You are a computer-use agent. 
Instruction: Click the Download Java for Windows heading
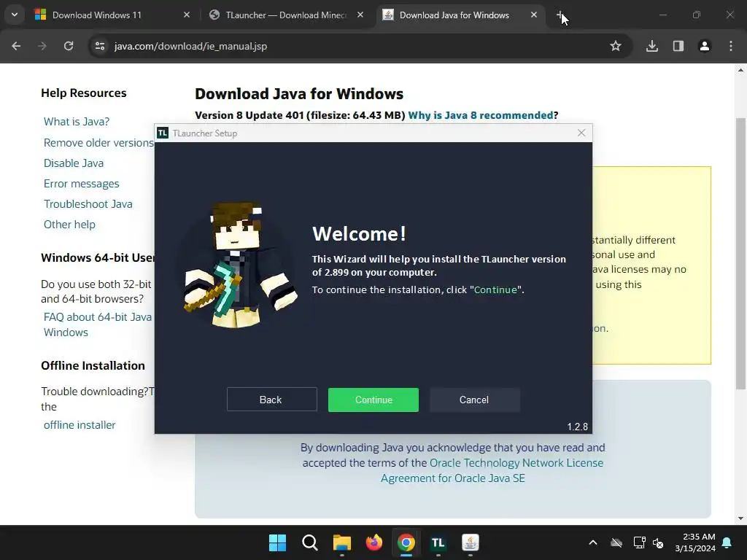click(x=299, y=94)
